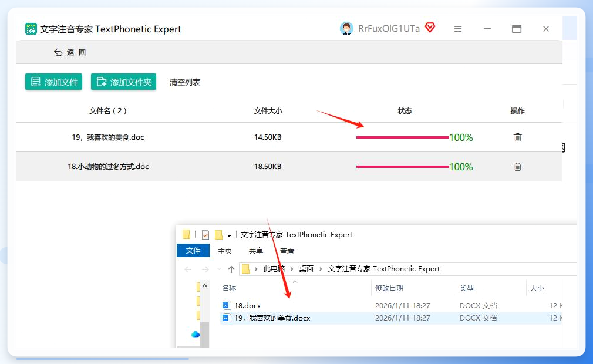Click the OneDrive cloud icon in navigation pane
This screenshot has height=364, width=593.
[x=195, y=334]
